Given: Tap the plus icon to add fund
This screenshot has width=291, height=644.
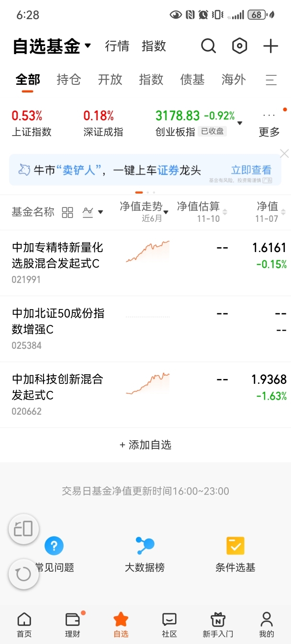Looking at the screenshot, I should coord(270,46).
